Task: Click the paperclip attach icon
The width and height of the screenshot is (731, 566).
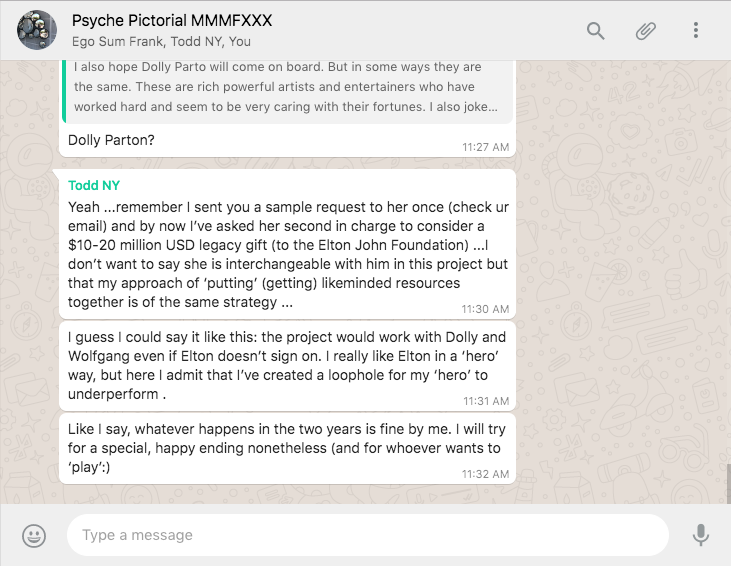Action: (646, 31)
